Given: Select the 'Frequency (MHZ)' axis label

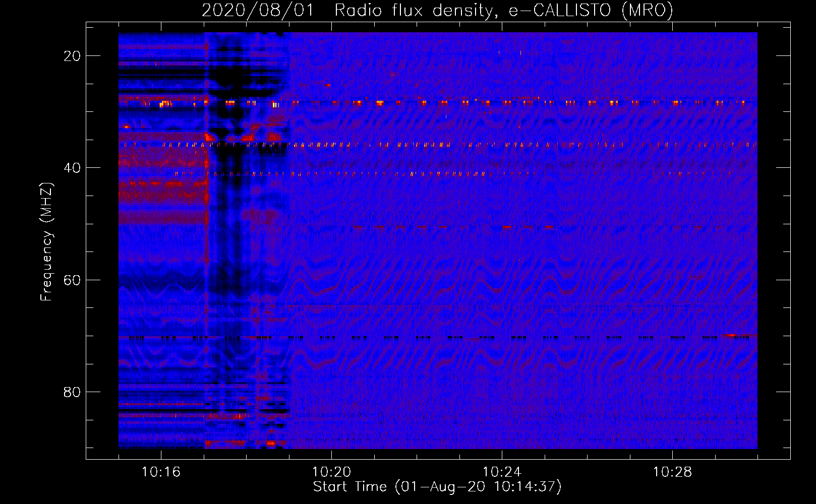Looking at the screenshot, I should pyautogui.click(x=46, y=242).
